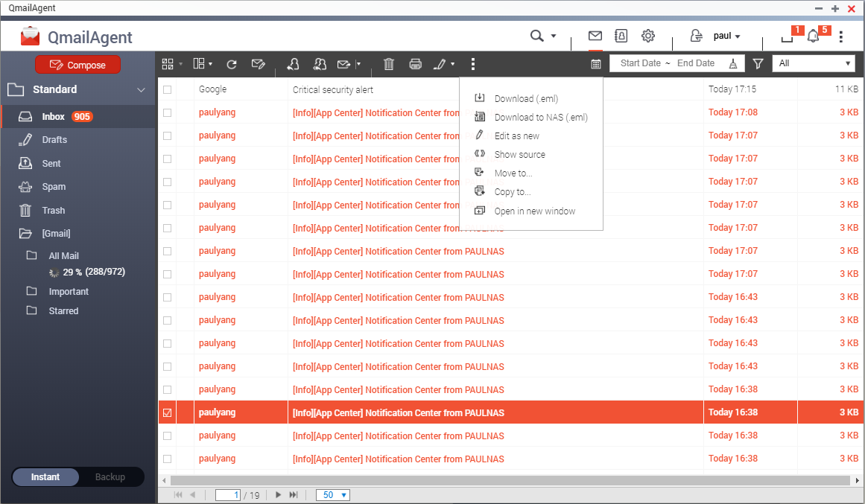The image size is (865, 504).
Task: Open the account filter dropdown showing All
Action: pyautogui.click(x=814, y=63)
